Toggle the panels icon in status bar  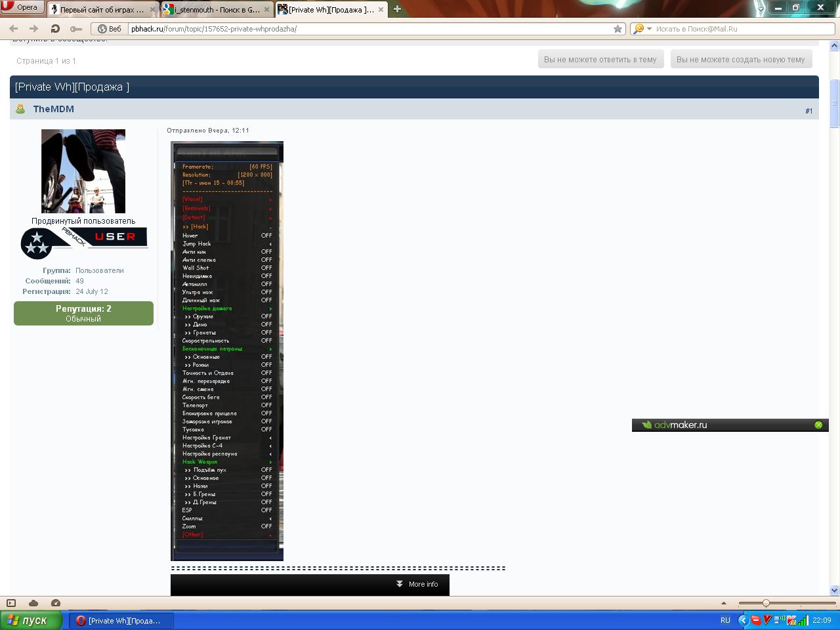point(11,603)
